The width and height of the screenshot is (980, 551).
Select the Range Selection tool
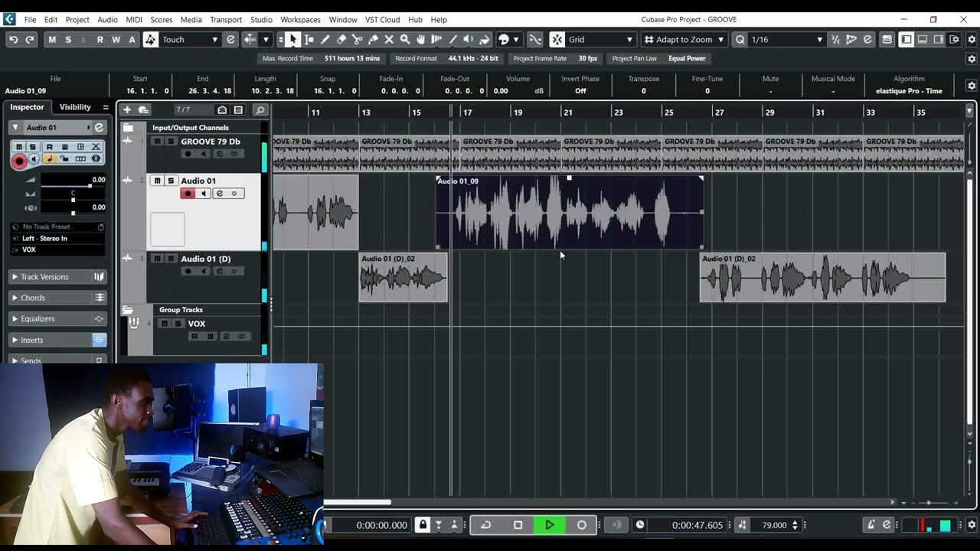[x=309, y=40]
